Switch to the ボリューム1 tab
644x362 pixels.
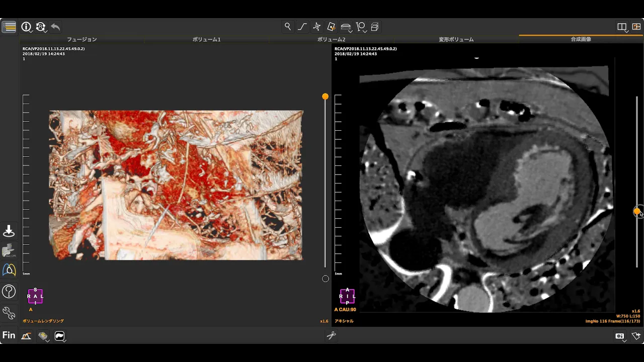point(206,39)
